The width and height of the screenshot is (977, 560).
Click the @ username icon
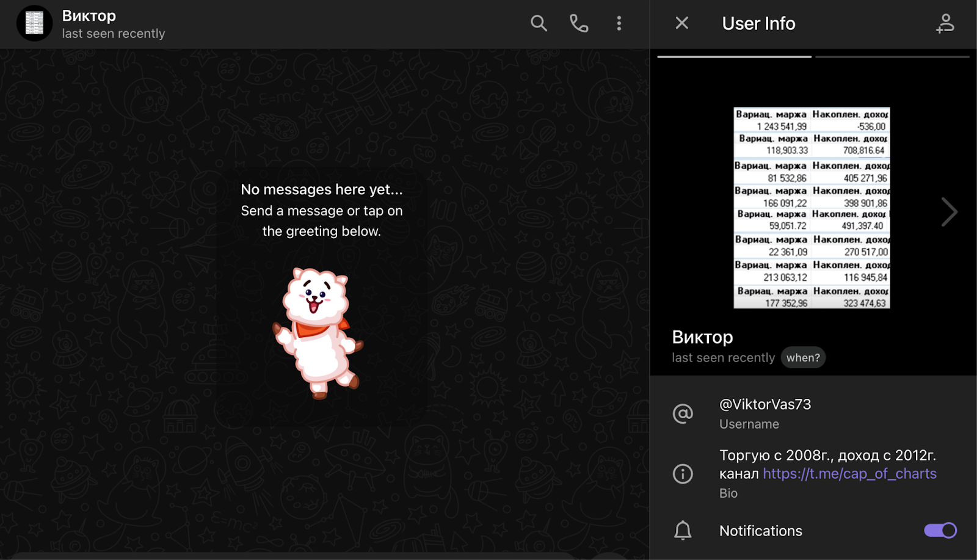click(683, 413)
